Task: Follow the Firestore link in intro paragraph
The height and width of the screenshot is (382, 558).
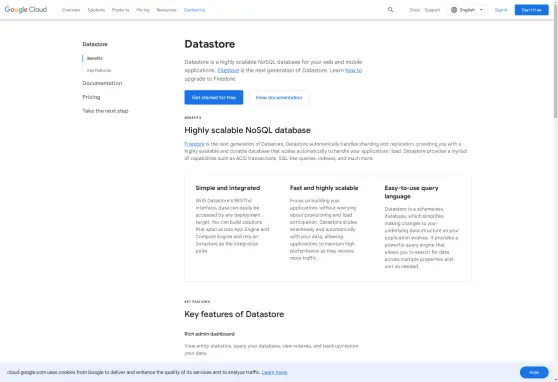Action: [x=228, y=70]
